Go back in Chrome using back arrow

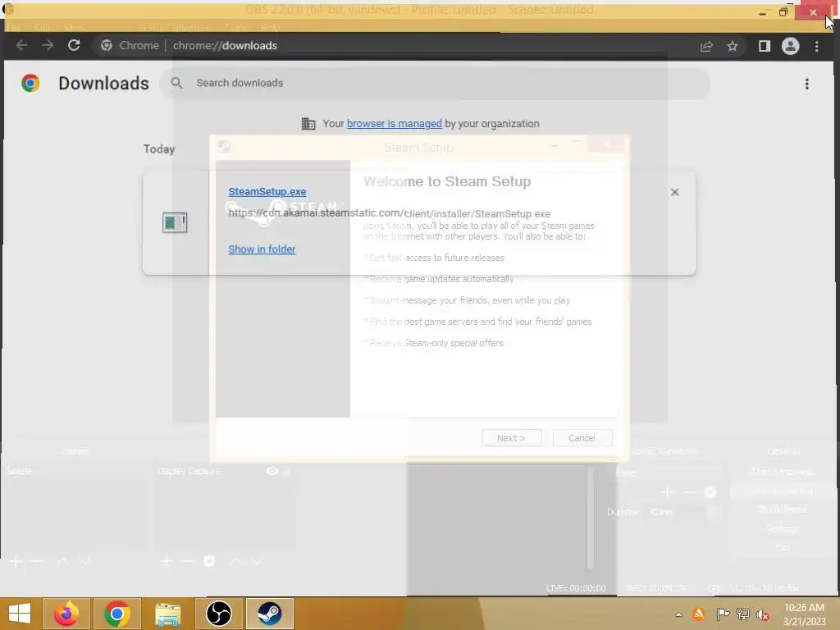click(x=21, y=46)
